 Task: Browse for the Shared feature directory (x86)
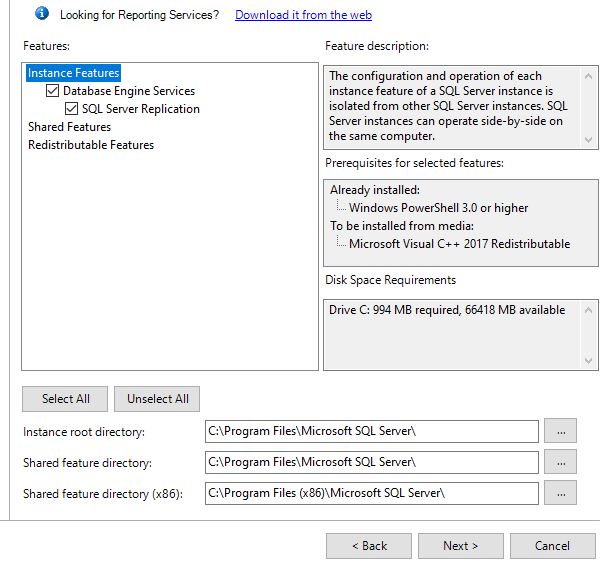point(561,493)
